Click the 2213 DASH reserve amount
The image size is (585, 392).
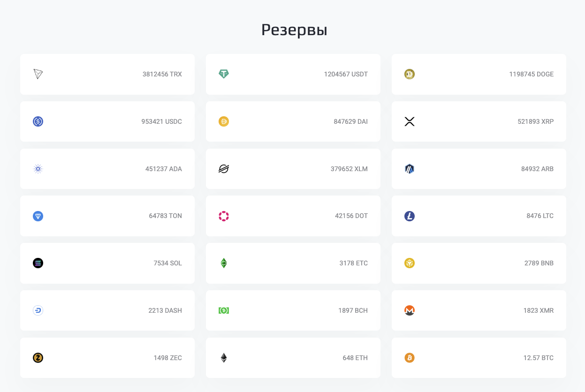click(x=165, y=310)
